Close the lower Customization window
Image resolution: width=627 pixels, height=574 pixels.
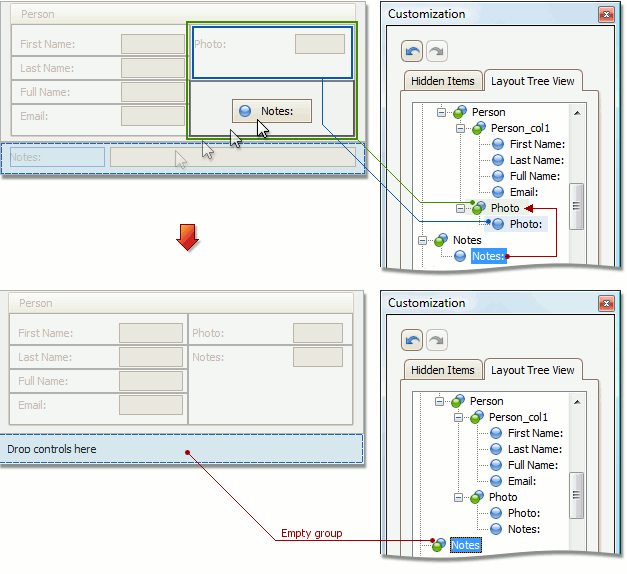point(606,304)
